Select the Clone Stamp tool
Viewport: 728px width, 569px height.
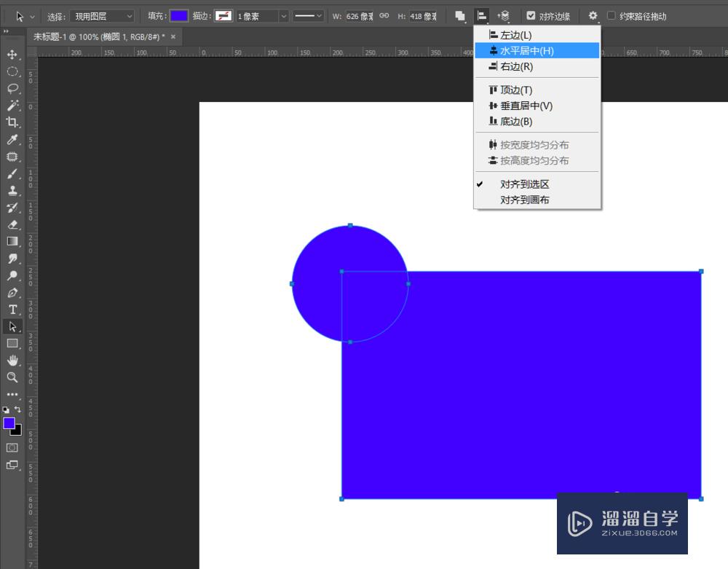[12, 190]
